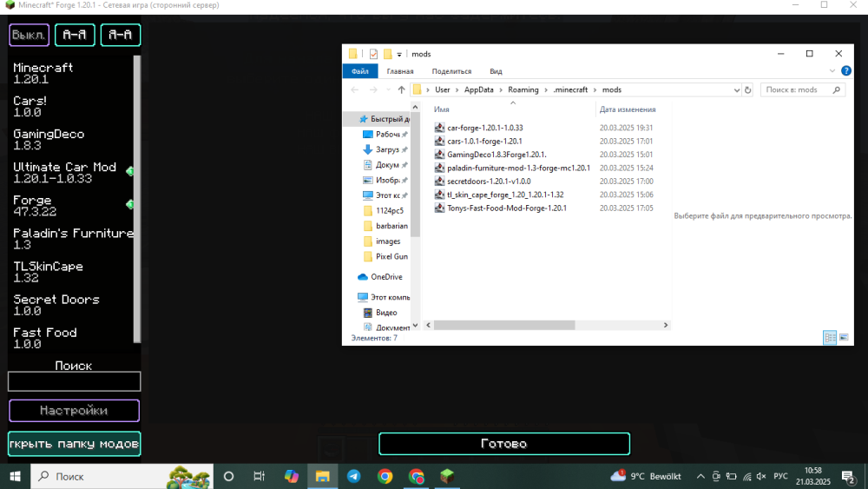Open the notification center icon
The height and width of the screenshot is (489, 868).
click(849, 476)
